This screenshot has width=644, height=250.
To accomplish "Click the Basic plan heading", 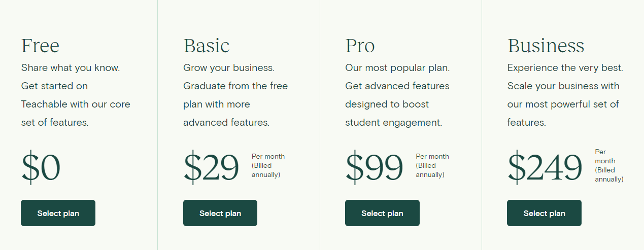I will click(207, 46).
